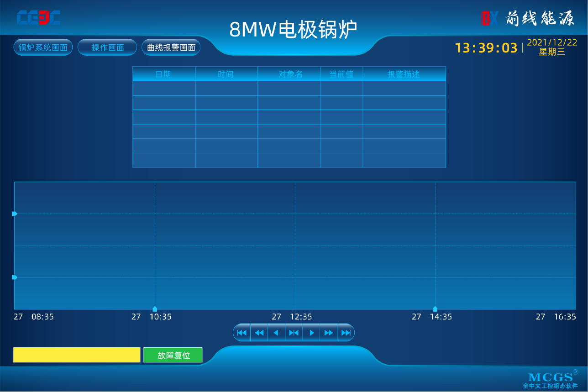The image size is (588, 392).
Task: Click the 13:39:03 clock display
Action: pyautogui.click(x=486, y=48)
